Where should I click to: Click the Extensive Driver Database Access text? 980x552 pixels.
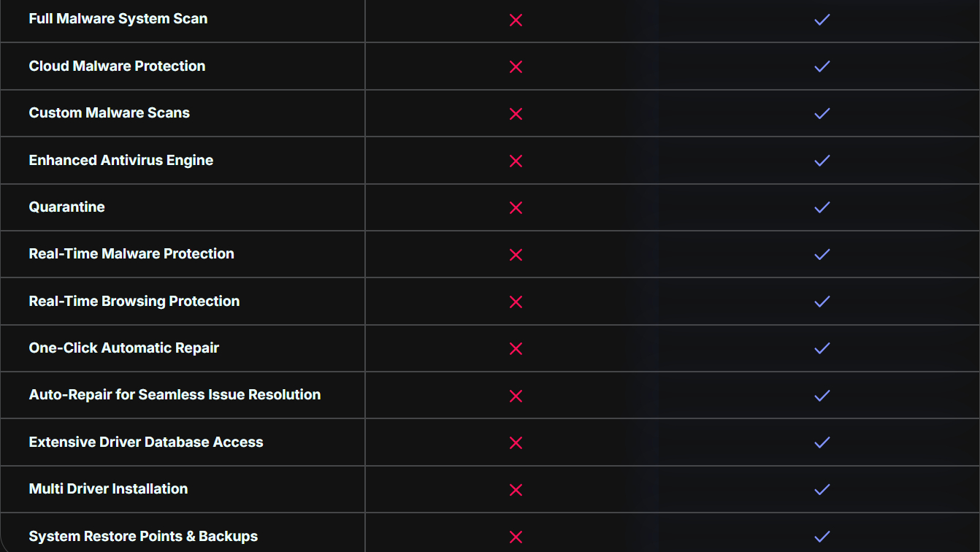point(146,442)
